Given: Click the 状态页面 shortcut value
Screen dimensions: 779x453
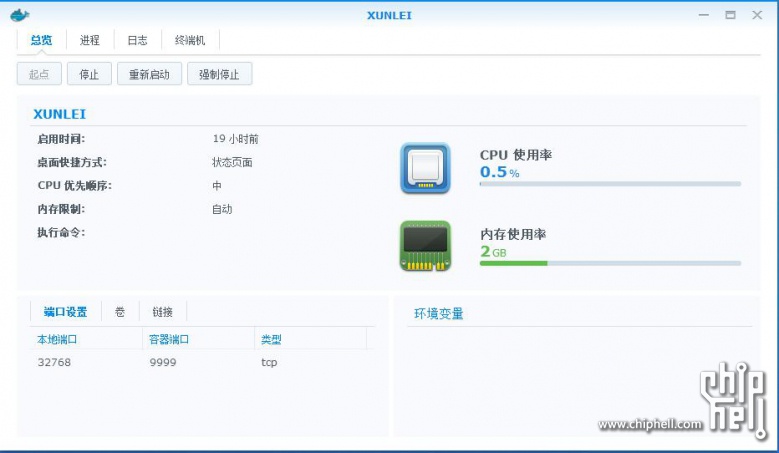Looking at the screenshot, I should (x=232, y=162).
